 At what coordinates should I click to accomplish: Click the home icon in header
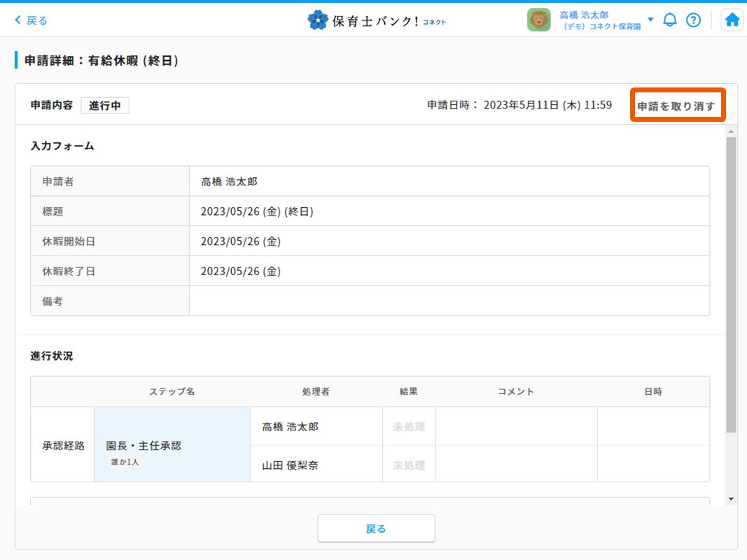click(x=732, y=20)
